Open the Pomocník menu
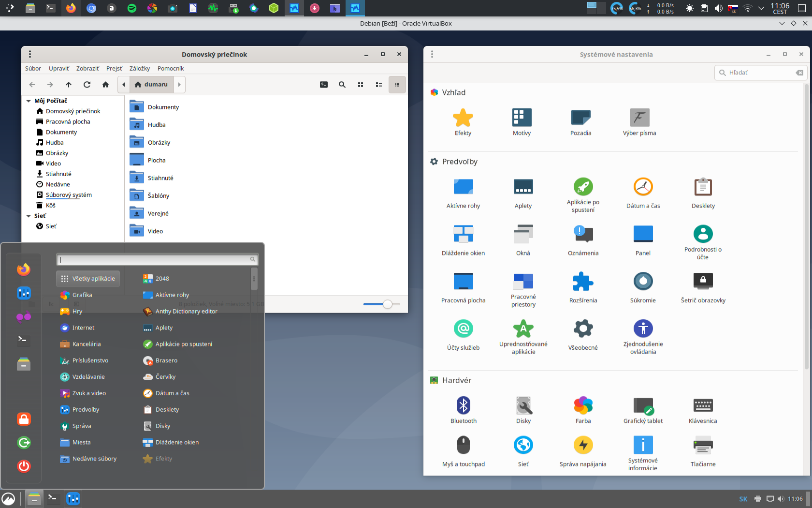 (171, 69)
